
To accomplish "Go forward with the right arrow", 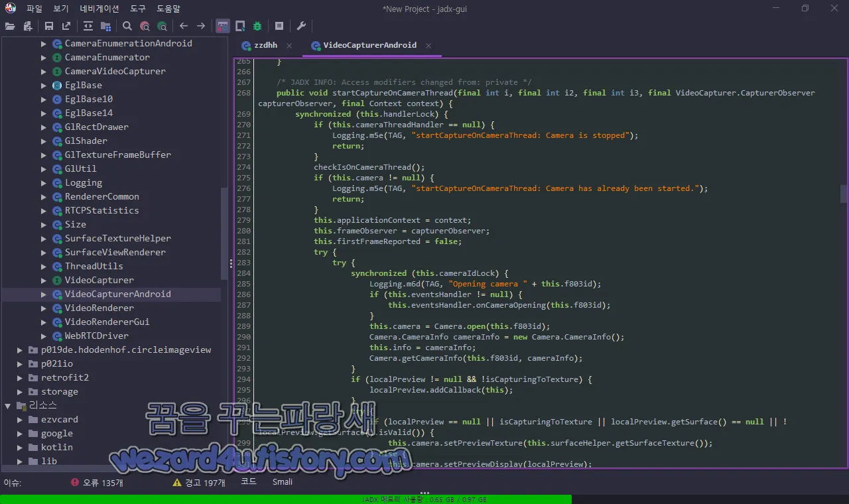I will [x=201, y=26].
